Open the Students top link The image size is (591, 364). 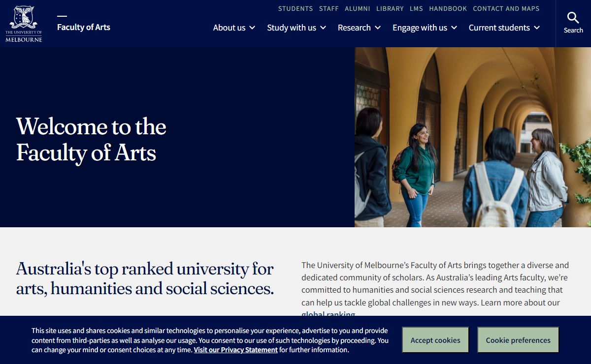click(295, 8)
